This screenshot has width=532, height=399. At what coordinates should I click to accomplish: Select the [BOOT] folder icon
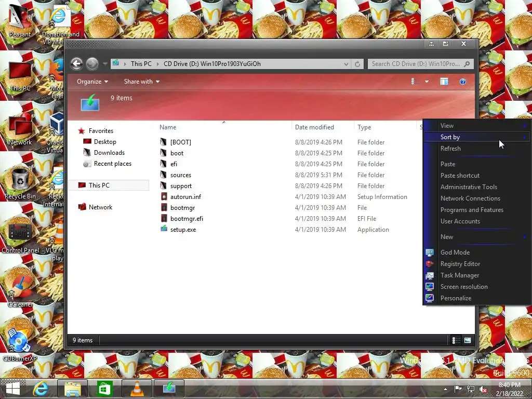click(x=164, y=142)
